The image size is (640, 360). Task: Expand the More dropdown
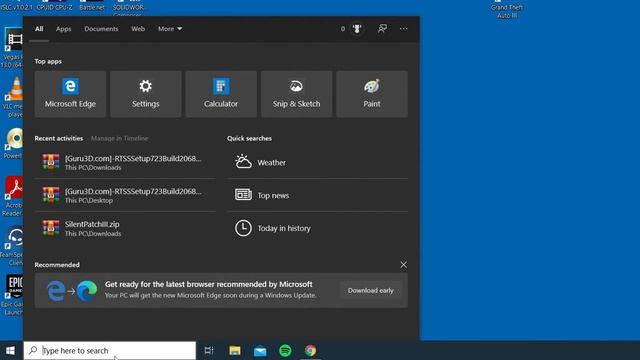(170, 29)
